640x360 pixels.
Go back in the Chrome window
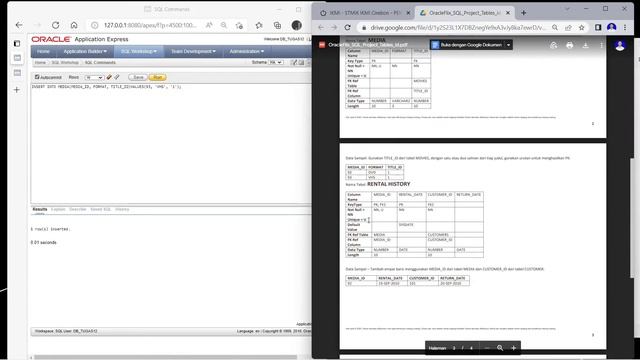pos(321,27)
